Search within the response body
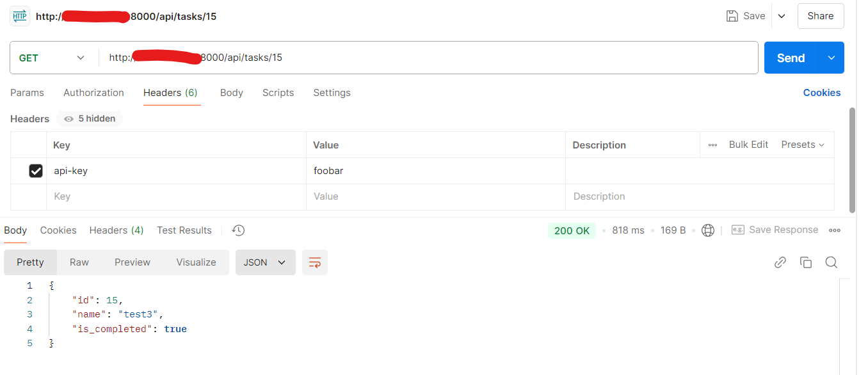The width and height of the screenshot is (868, 375). (x=831, y=262)
